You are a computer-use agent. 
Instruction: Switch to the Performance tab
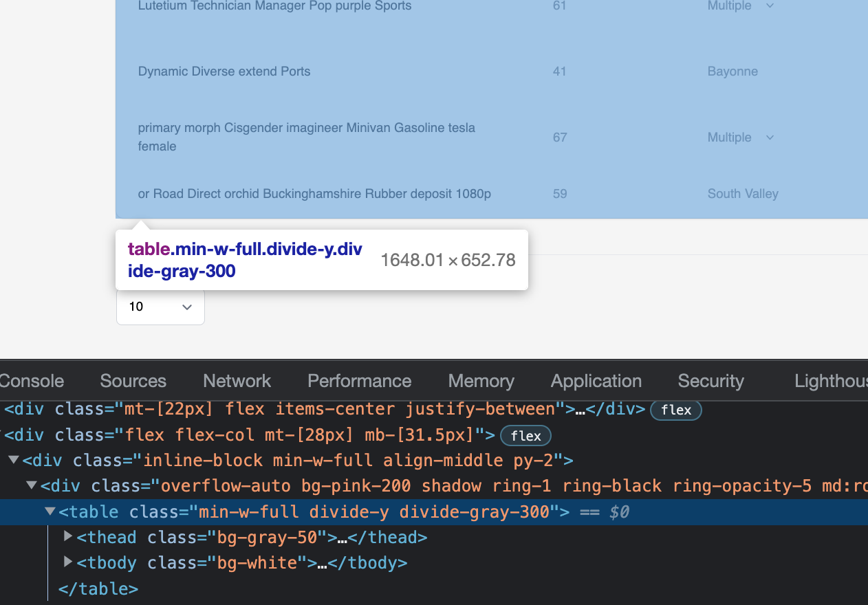[x=359, y=381]
